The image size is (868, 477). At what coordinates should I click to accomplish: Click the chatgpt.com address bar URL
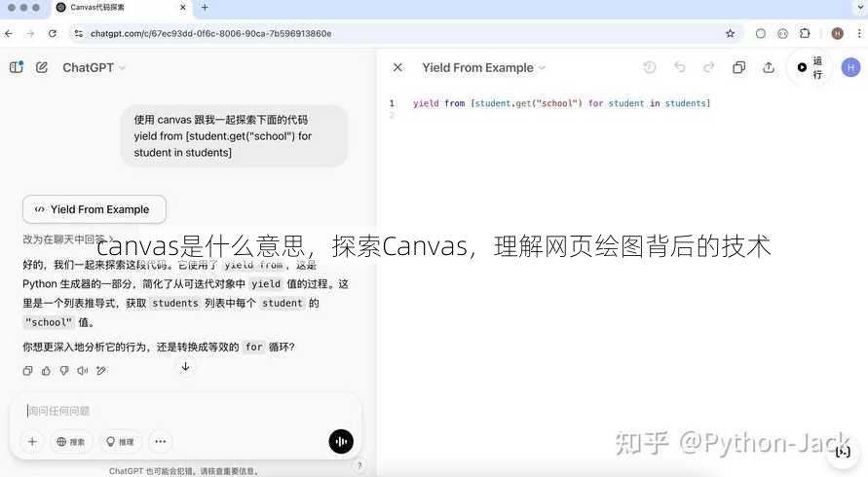(x=210, y=34)
